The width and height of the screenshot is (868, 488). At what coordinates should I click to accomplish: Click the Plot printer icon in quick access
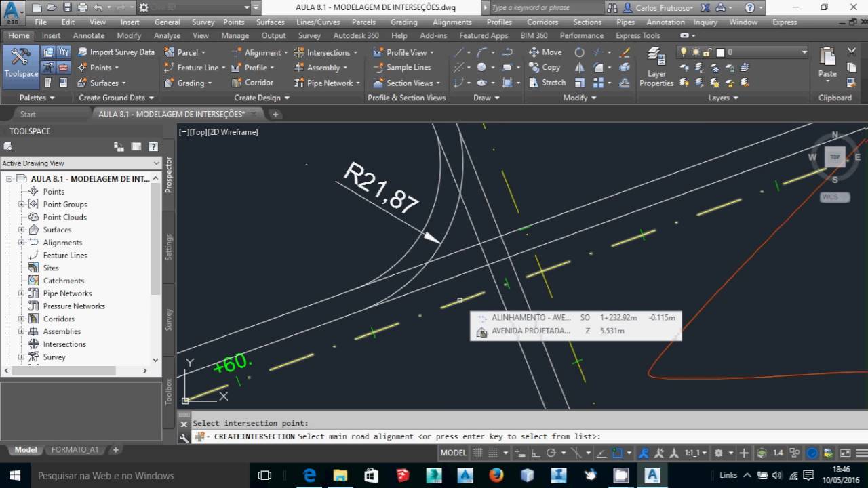click(83, 7)
